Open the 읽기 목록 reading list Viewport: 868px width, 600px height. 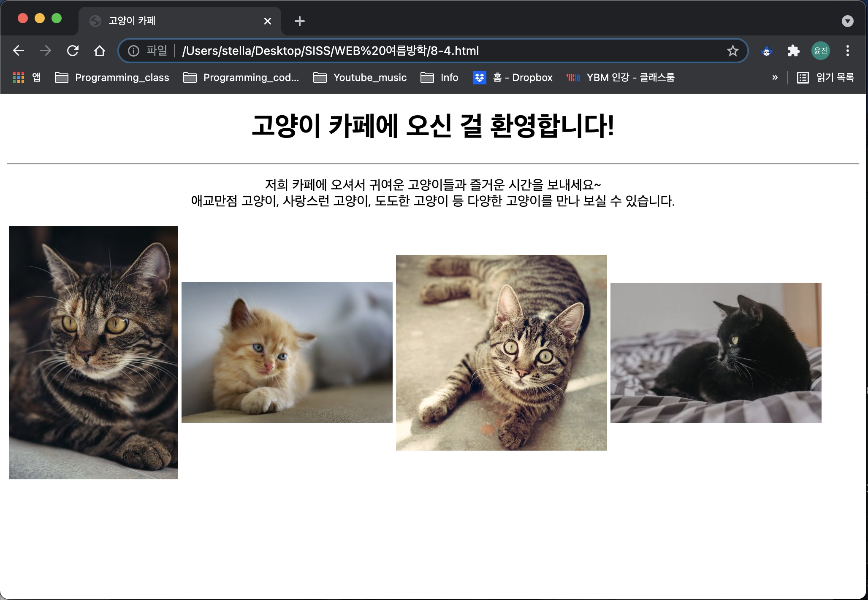pos(825,78)
